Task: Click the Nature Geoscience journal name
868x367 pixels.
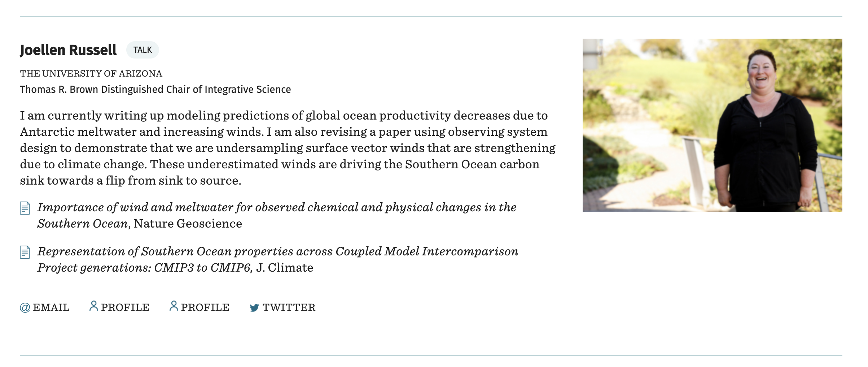Action: 188,224
